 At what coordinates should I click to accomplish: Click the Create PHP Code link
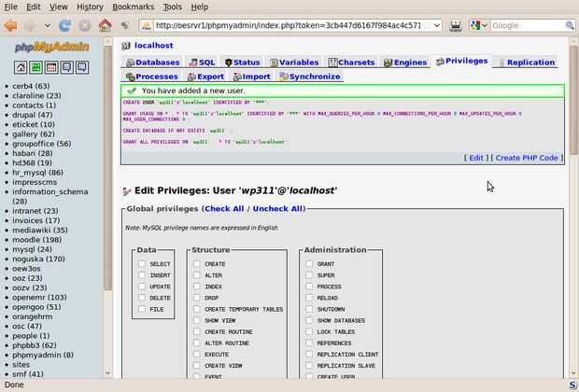pos(527,158)
